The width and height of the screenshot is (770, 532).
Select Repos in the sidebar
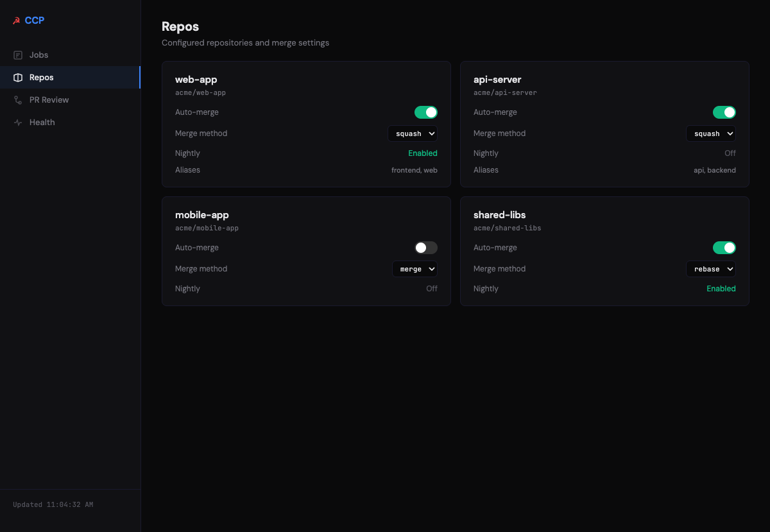(x=70, y=78)
